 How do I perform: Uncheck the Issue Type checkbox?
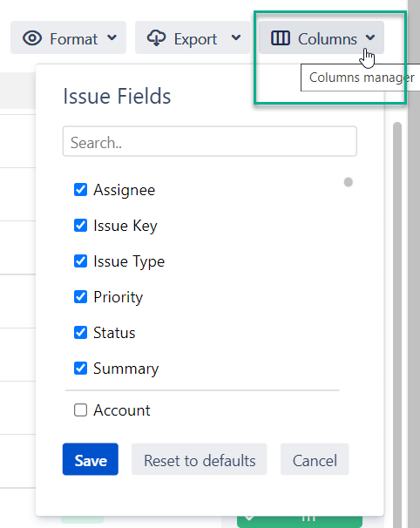tap(80, 261)
